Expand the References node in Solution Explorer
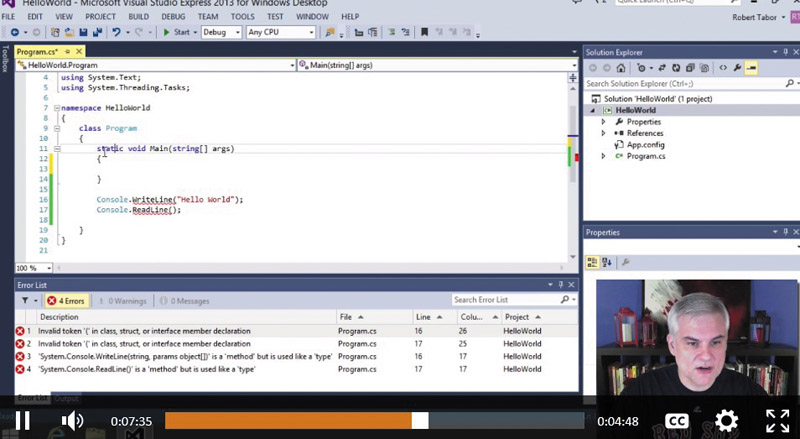Screen dimensions: 800x439 pyautogui.click(x=604, y=133)
